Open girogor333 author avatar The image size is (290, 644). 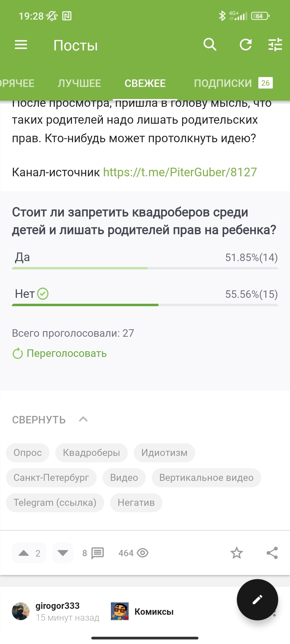21,612
